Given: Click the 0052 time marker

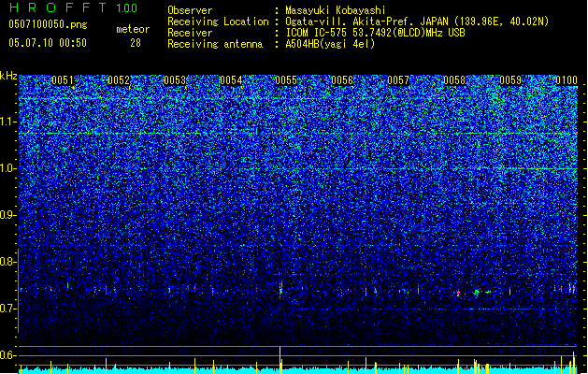Looking at the screenshot, I should coord(119,80).
